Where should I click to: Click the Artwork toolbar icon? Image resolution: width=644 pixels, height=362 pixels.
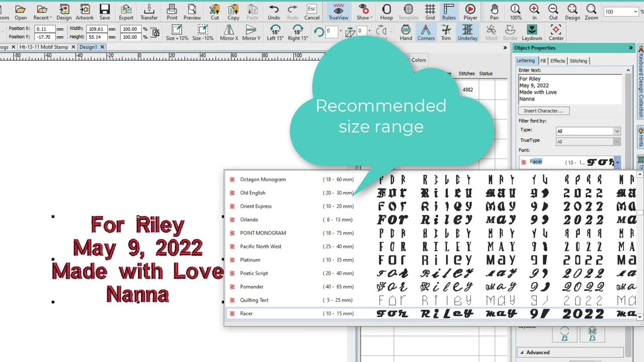point(85,12)
